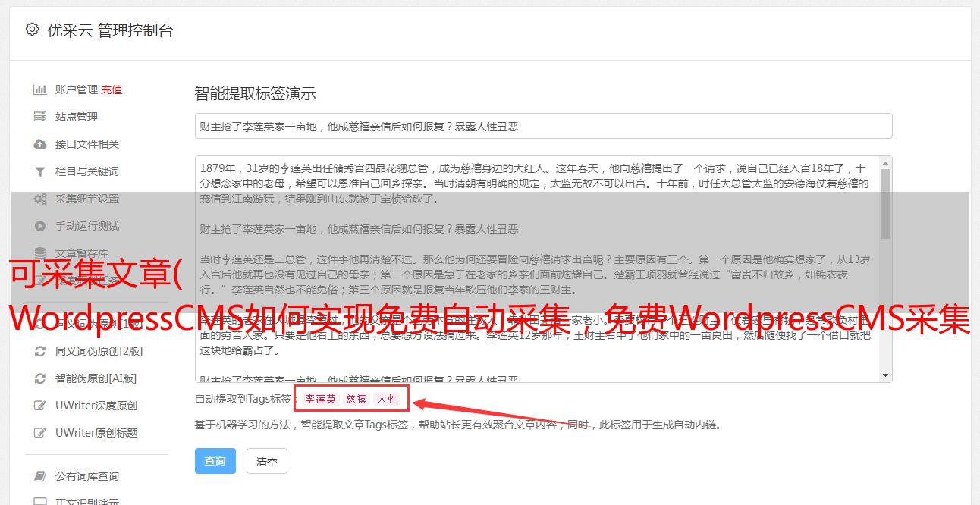
Task: Click the 慈禧 tag
Action: click(x=357, y=399)
